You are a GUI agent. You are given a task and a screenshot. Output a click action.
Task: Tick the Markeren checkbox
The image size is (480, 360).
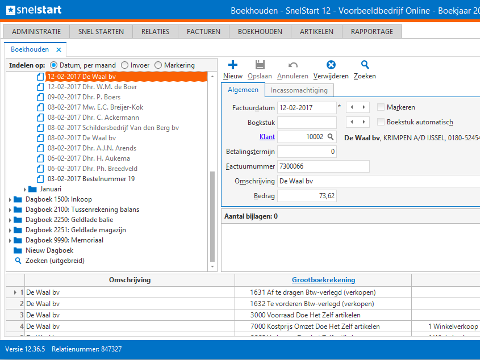click(x=381, y=107)
